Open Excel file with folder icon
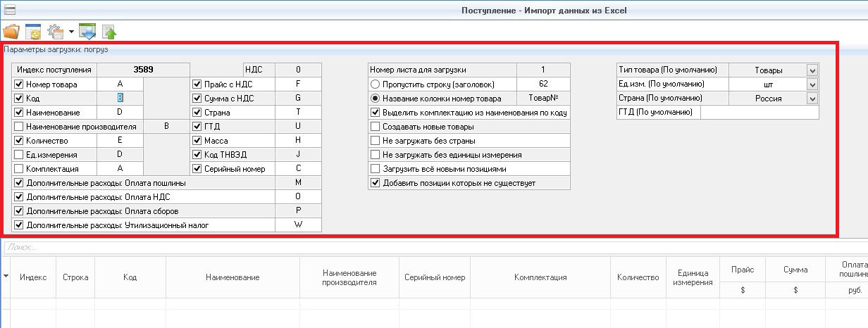Viewport: 868px width, 328px height. click(x=12, y=32)
